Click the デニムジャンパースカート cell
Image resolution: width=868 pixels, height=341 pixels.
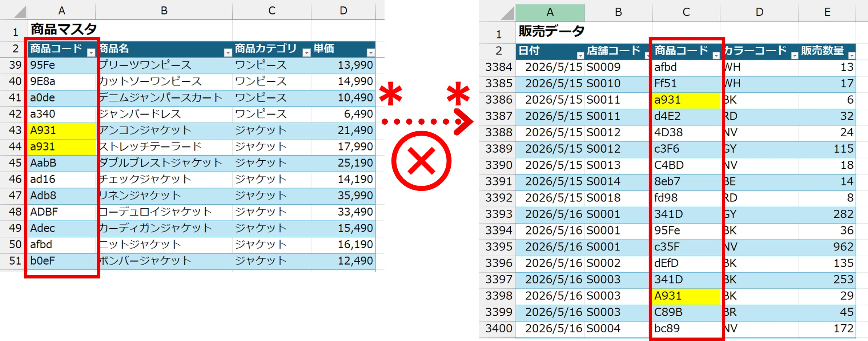point(164,97)
